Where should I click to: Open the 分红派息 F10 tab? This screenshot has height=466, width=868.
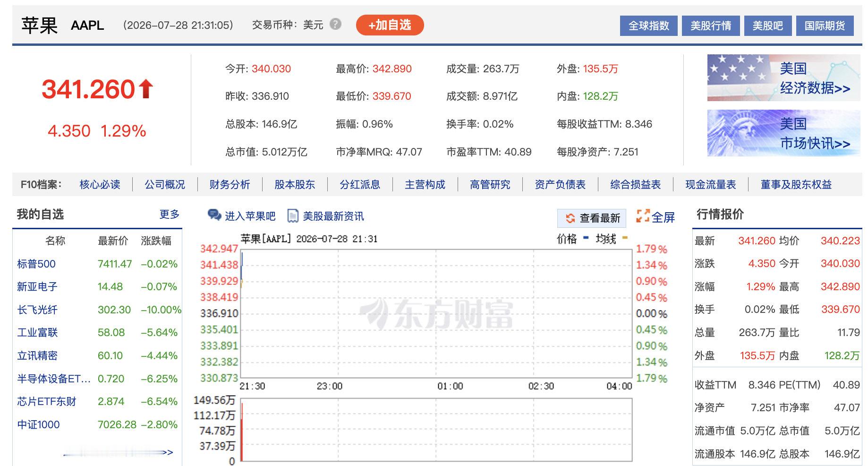360,184
